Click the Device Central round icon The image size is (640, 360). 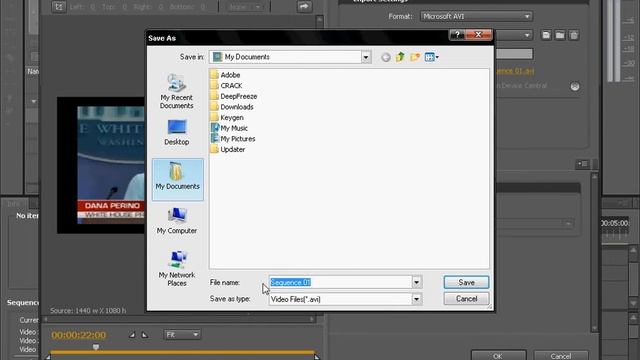tap(575, 86)
